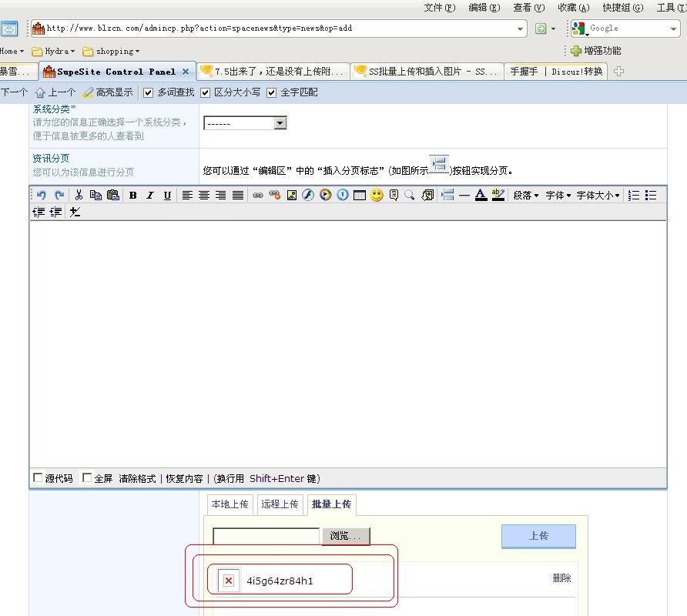Expand the Google search engine dropdown
The width and height of the screenshot is (687, 616).
click(x=673, y=29)
